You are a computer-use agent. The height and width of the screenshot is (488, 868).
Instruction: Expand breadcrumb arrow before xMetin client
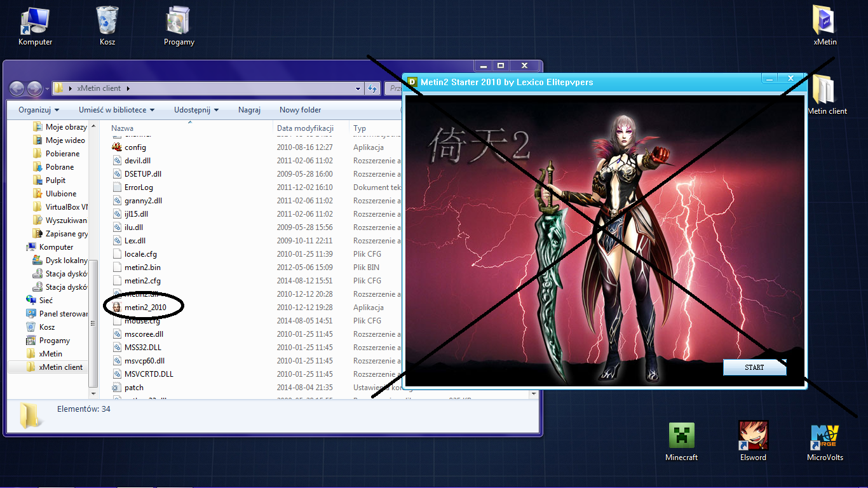71,88
